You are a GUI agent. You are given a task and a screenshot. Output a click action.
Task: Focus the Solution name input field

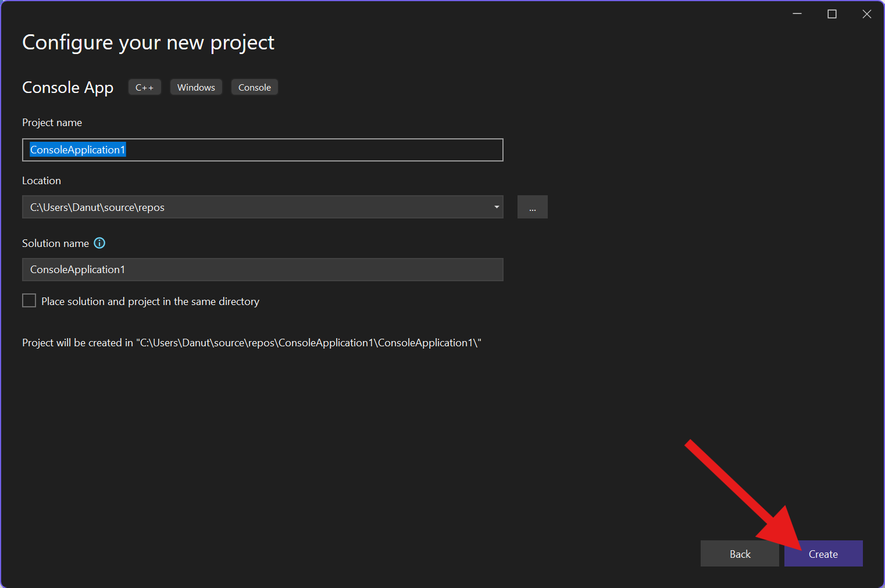click(263, 270)
